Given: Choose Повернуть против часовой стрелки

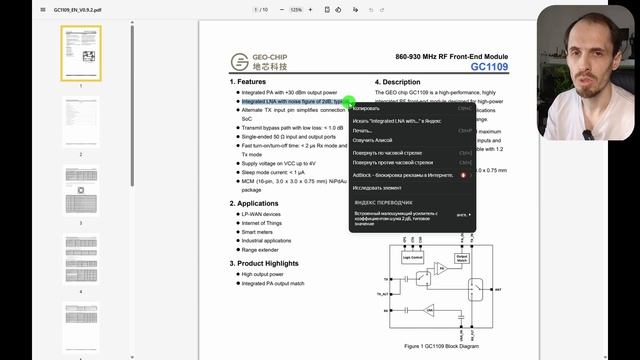Looking at the screenshot, I should [412, 162].
